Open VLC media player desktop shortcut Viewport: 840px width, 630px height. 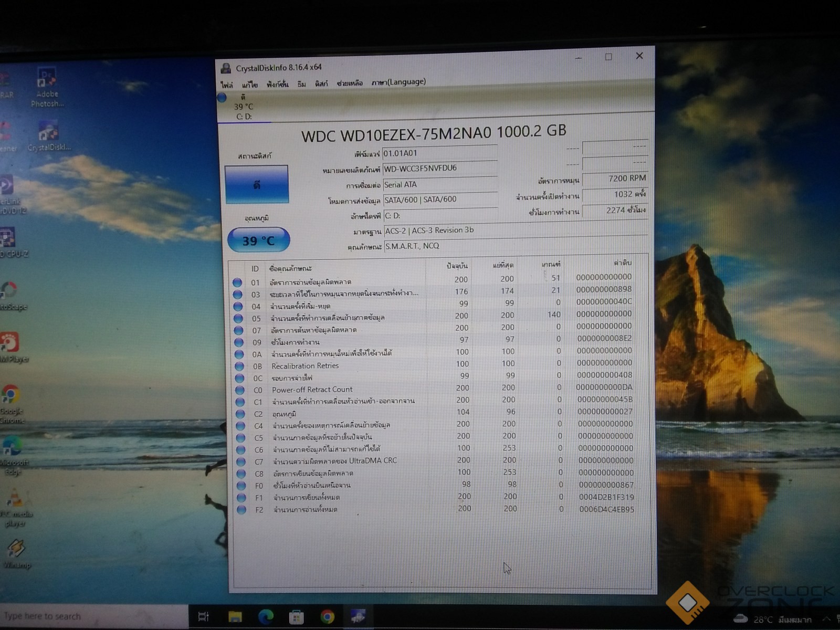pyautogui.click(x=17, y=507)
